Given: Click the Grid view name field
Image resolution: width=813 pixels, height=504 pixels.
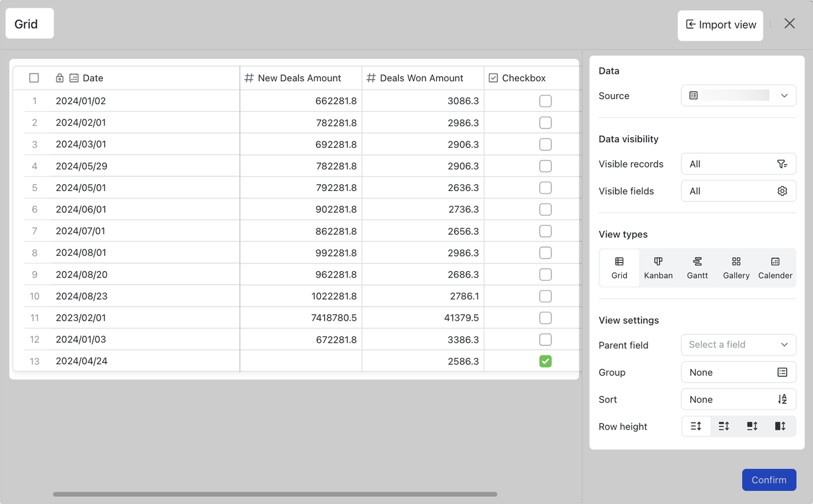Looking at the screenshot, I should [30, 23].
